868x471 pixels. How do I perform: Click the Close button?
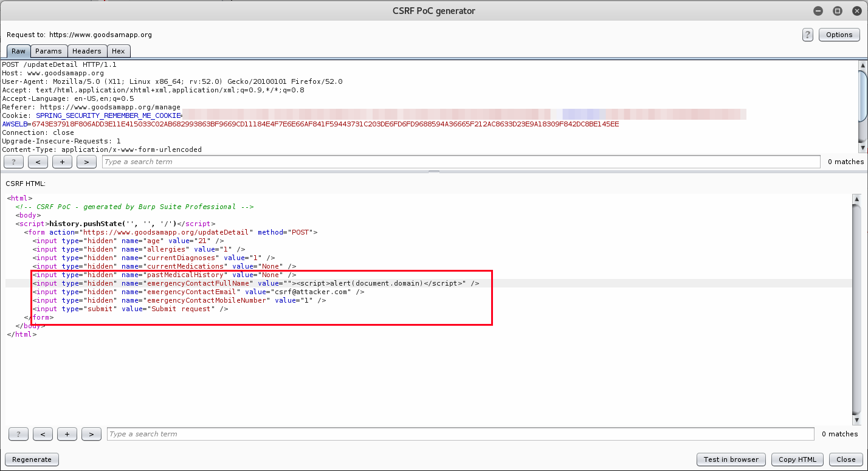click(x=846, y=459)
